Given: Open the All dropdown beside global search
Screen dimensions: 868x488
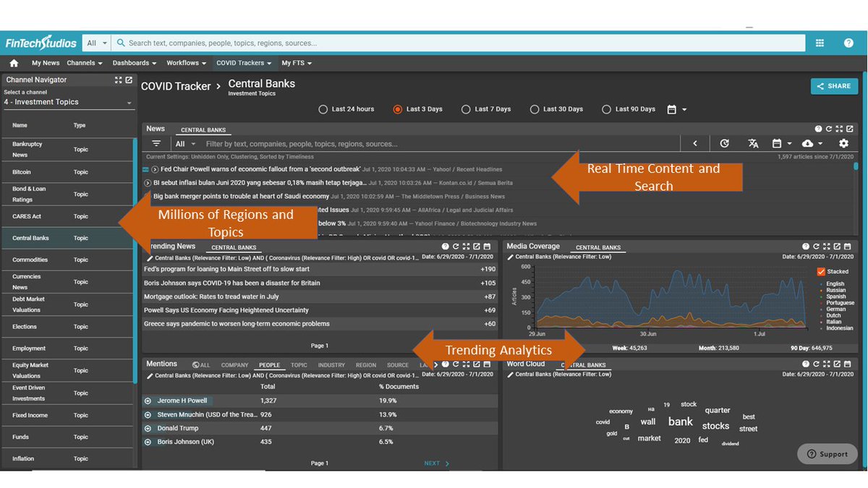Looking at the screenshot, I should (x=96, y=43).
